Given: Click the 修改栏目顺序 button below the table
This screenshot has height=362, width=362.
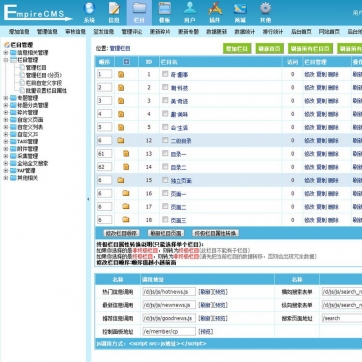Looking at the screenshot, I should 121,233.
